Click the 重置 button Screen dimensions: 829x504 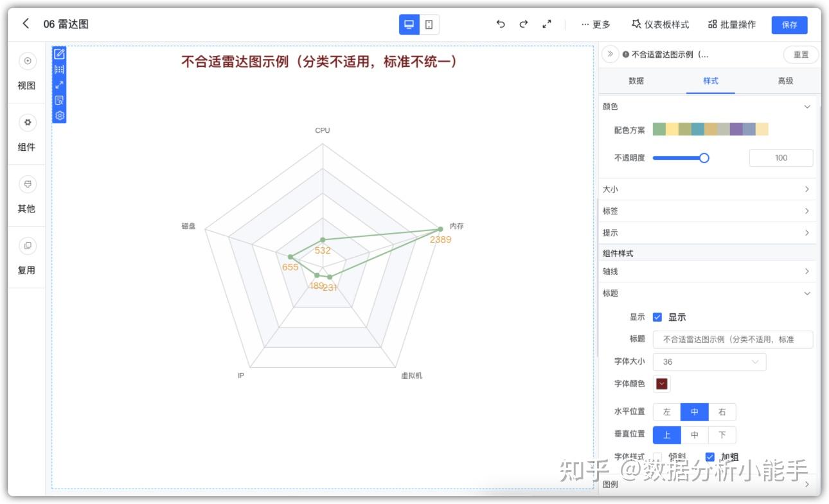tap(801, 55)
